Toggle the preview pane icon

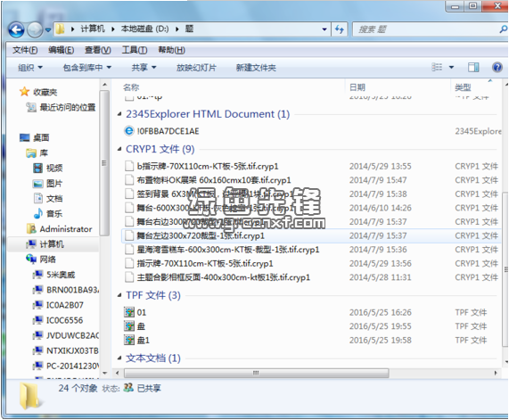pyautogui.click(x=473, y=68)
